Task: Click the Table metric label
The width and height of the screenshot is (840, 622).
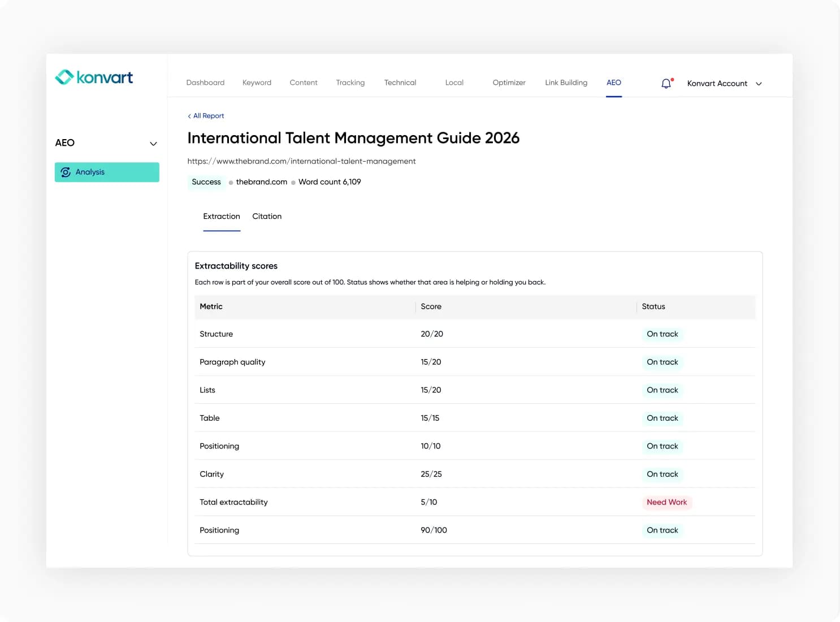Action: [x=210, y=418]
